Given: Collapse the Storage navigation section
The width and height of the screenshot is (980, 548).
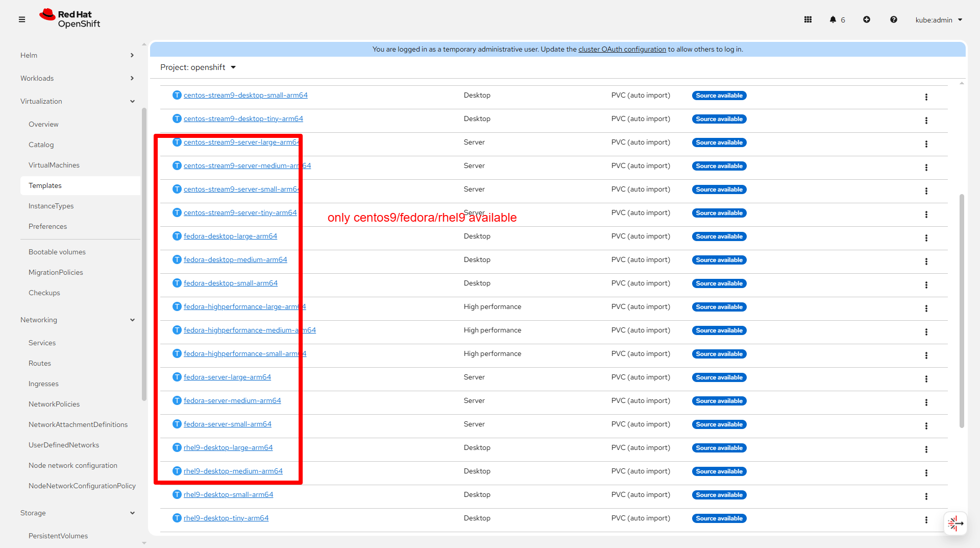Looking at the screenshot, I should tap(78, 513).
